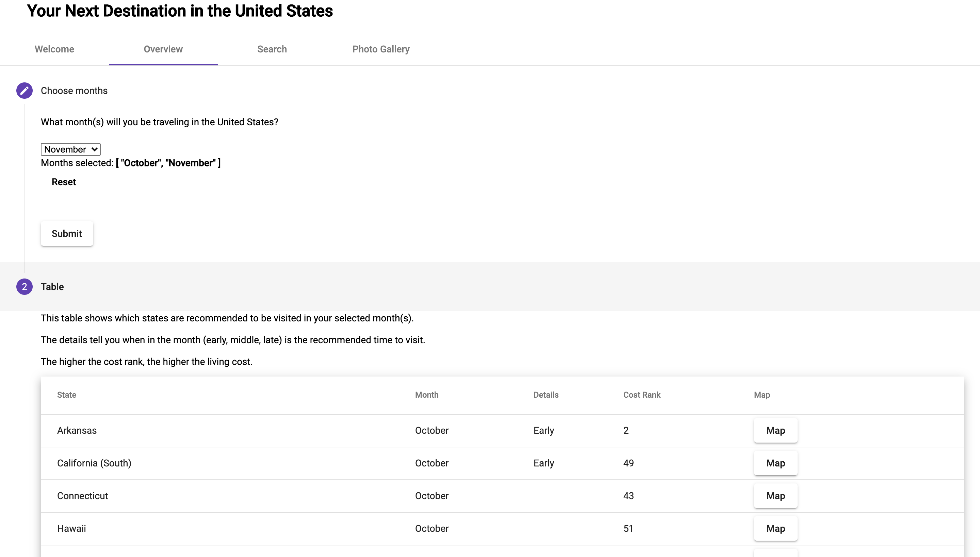The height and width of the screenshot is (557, 980).
Task: Select the Overview tab
Action: tap(163, 49)
